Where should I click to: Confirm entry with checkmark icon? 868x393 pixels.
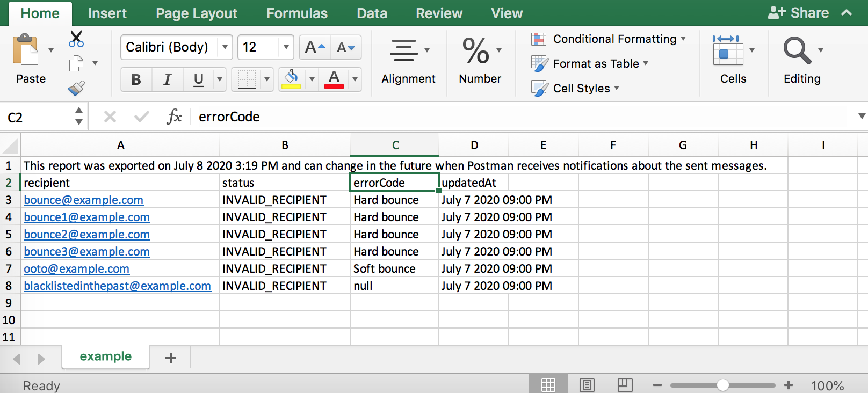point(142,117)
